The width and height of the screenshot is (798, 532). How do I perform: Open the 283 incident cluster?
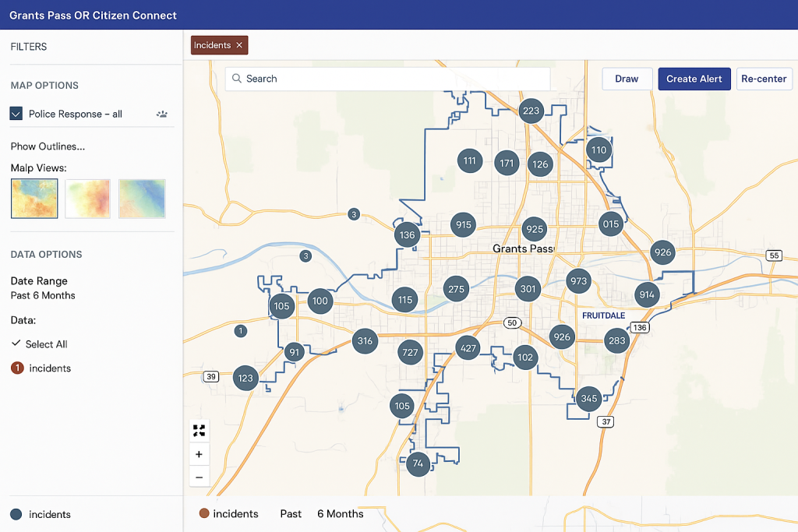[617, 340]
